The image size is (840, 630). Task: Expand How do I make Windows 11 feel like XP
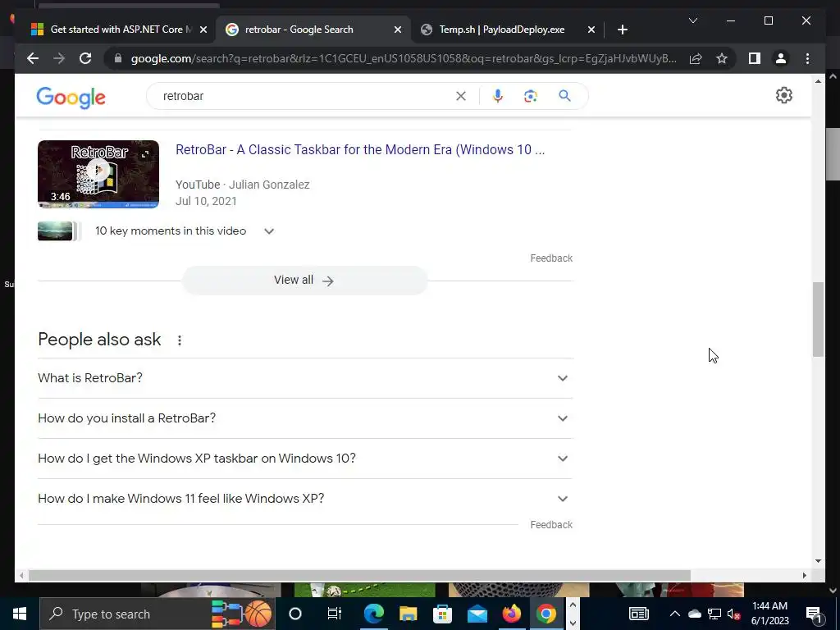(305, 499)
